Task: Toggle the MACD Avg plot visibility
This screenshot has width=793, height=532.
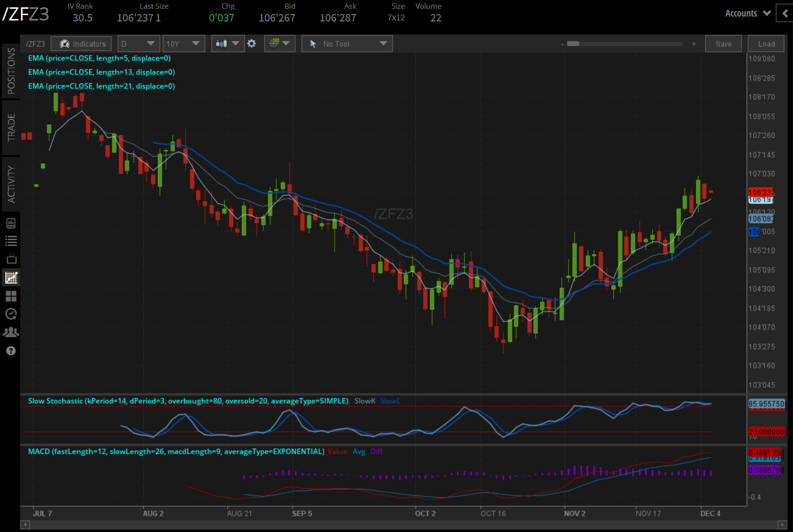Action: pyautogui.click(x=359, y=452)
